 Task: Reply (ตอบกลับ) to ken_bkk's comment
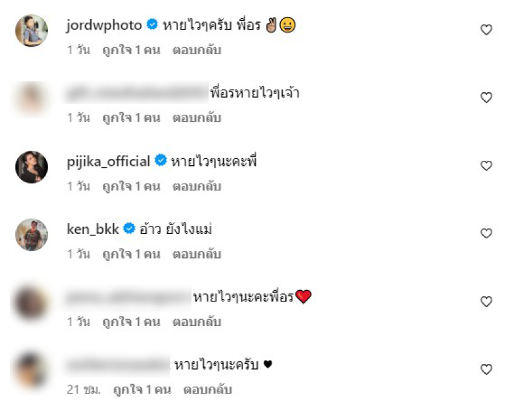(197, 254)
